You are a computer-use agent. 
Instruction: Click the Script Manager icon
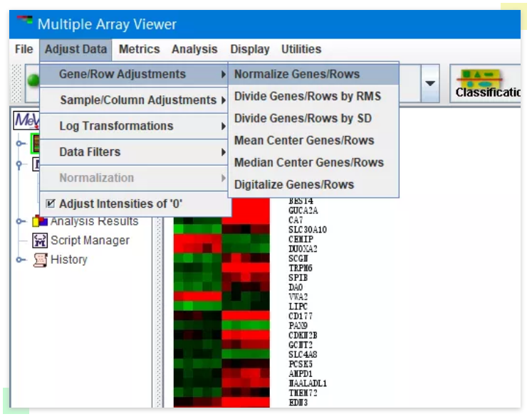point(40,240)
